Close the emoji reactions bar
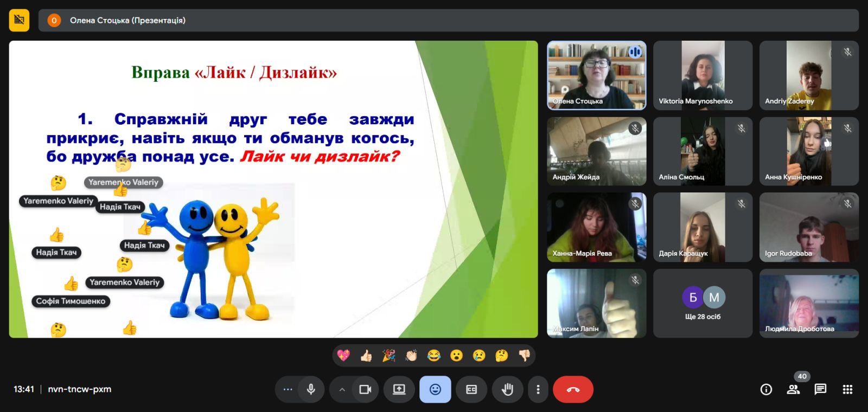This screenshot has height=412, width=868. [x=435, y=389]
